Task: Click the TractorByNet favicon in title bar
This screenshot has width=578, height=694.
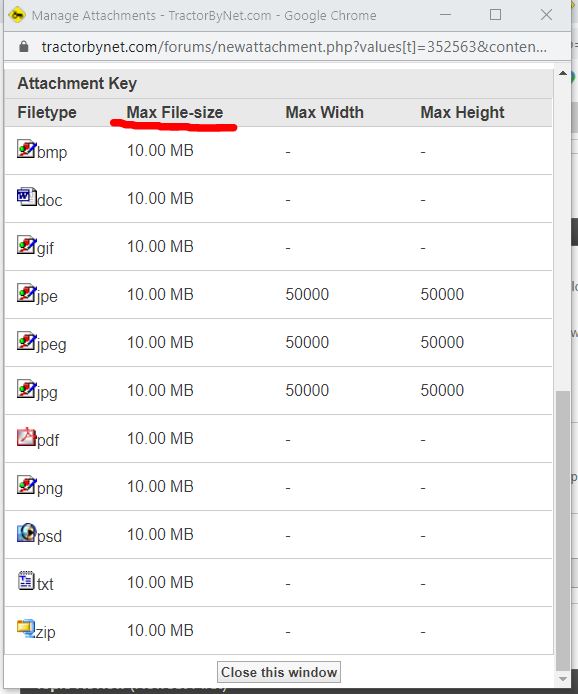Action: click(x=16, y=15)
